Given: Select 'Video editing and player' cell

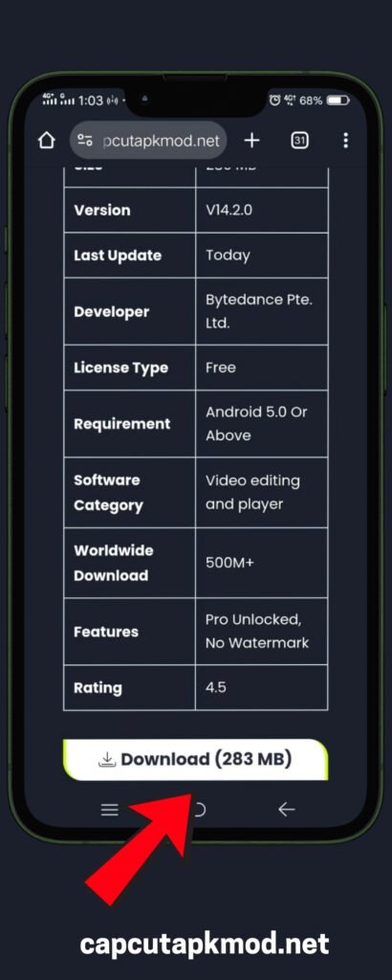Looking at the screenshot, I should click(x=262, y=493).
